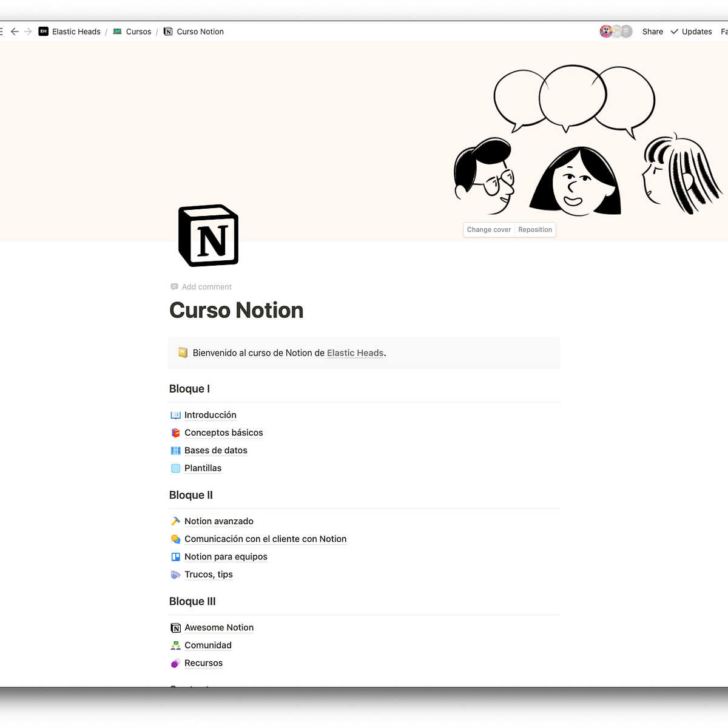Screen dimensions: 728x728
Task: Click the speech bubble icon beside Comunicación
Action: (x=175, y=539)
